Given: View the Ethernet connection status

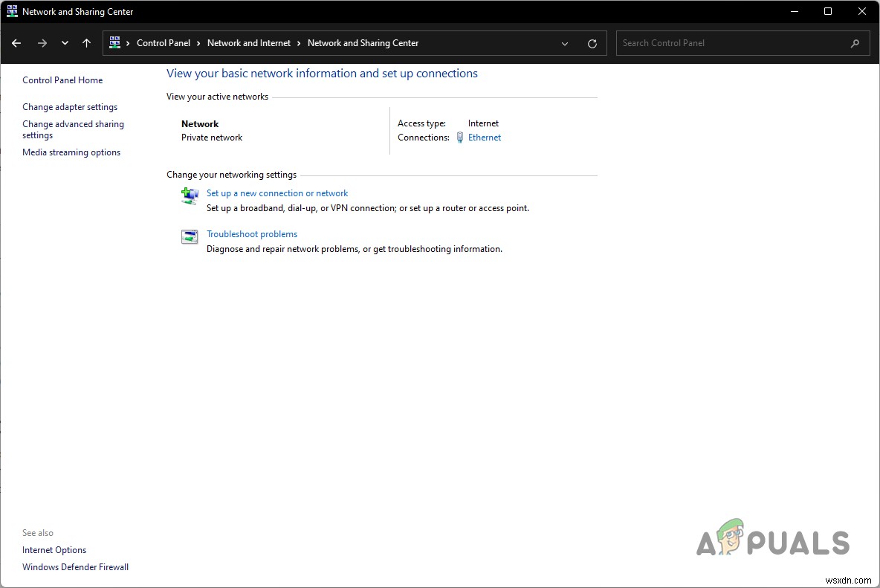Looking at the screenshot, I should pos(484,138).
